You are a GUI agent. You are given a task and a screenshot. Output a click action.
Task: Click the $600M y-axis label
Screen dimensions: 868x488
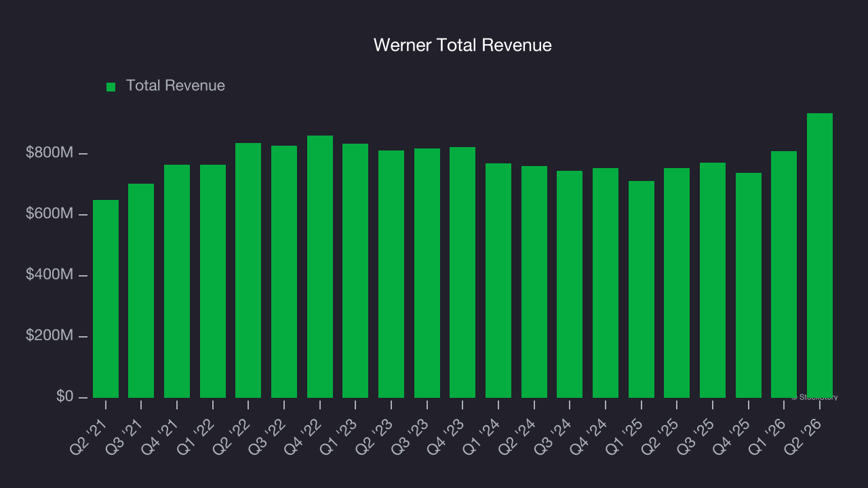[x=50, y=214]
